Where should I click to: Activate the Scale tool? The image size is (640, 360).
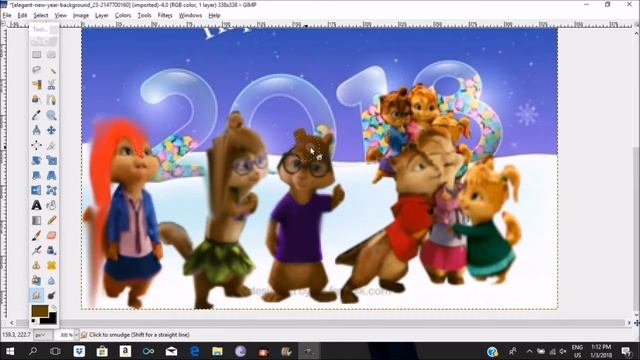51,160
